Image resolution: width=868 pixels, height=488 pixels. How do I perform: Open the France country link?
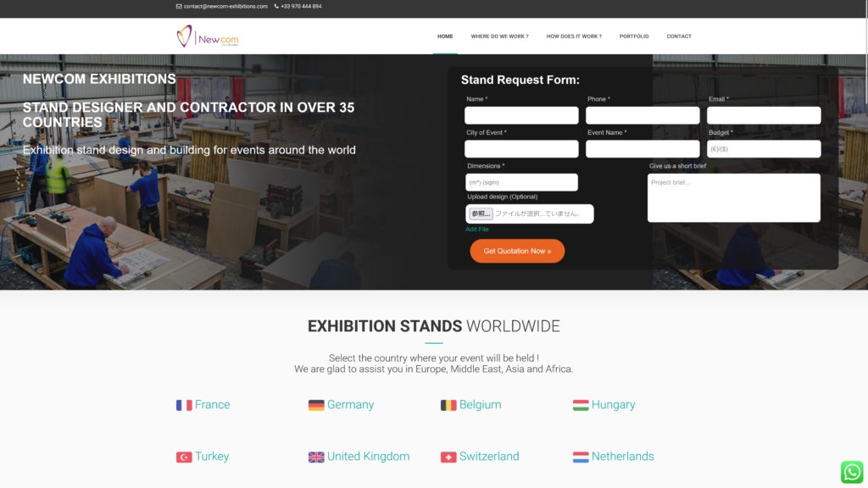pos(212,404)
